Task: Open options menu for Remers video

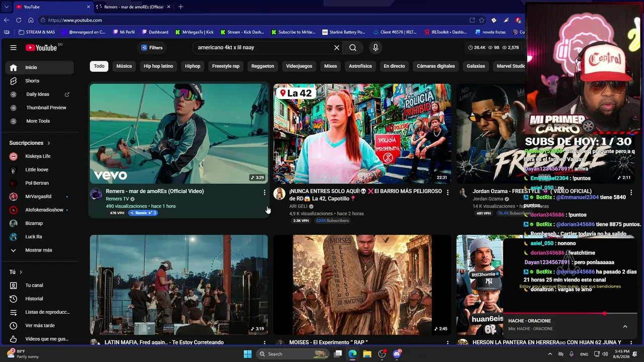Action: tap(265, 193)
